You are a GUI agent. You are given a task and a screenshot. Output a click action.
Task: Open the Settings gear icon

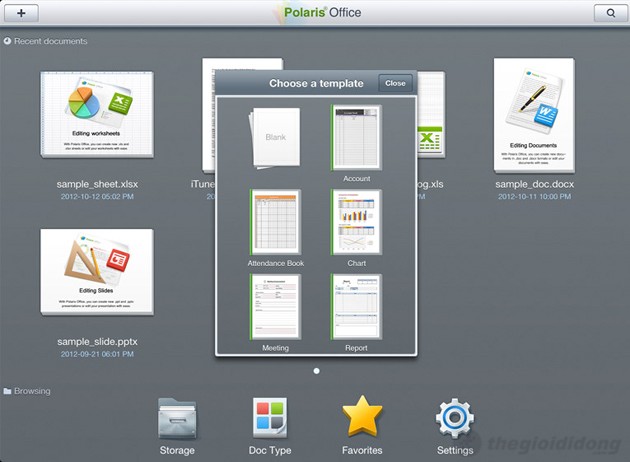[455, 418]
